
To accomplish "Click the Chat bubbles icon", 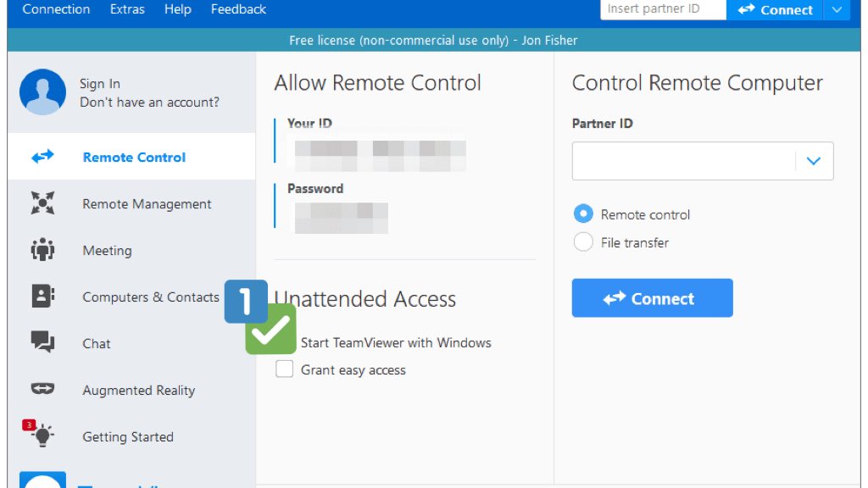I will tap(42, 342).
